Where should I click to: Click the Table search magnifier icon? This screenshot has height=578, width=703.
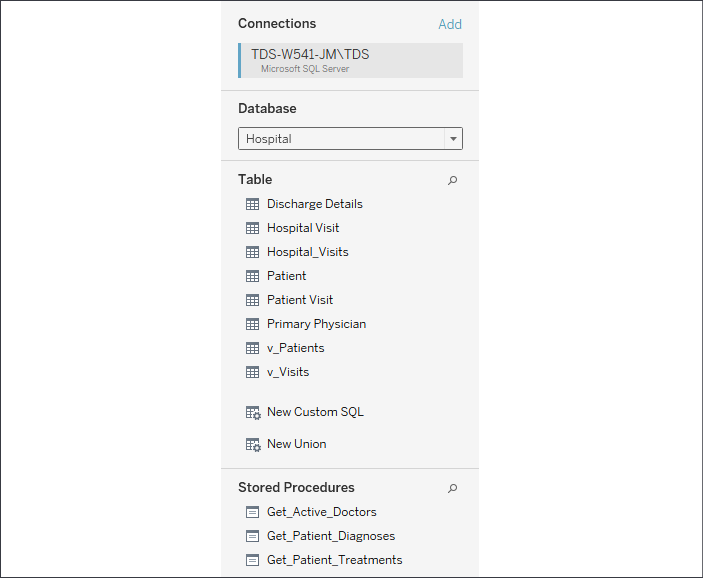point(452,180)
